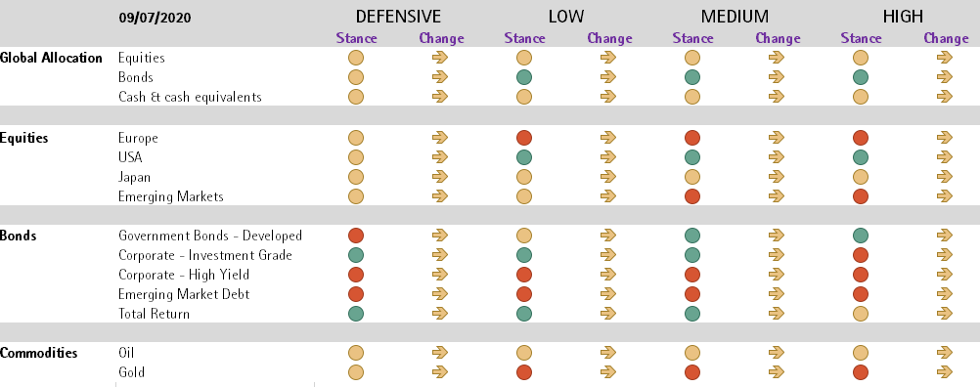Click Gold change arrow under HIGH
Viewport: 980px width, 387px height.
(x=945, y=372)
